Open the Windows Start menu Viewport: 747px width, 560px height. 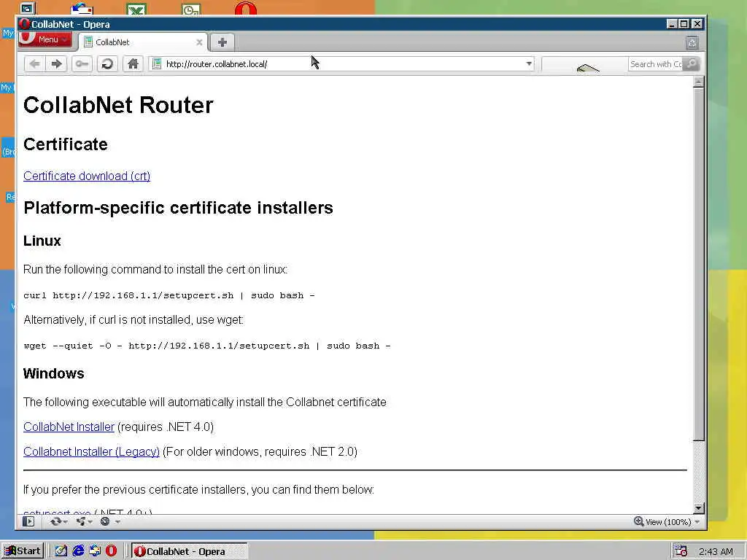[x=23, y=551]
